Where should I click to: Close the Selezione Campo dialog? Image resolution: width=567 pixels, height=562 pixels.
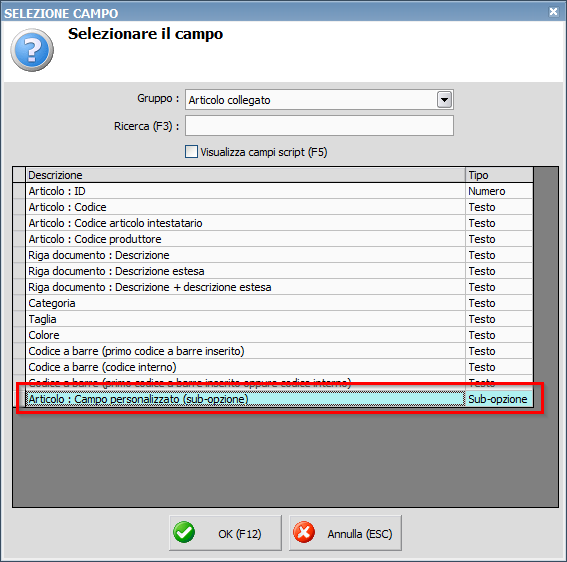553,12
